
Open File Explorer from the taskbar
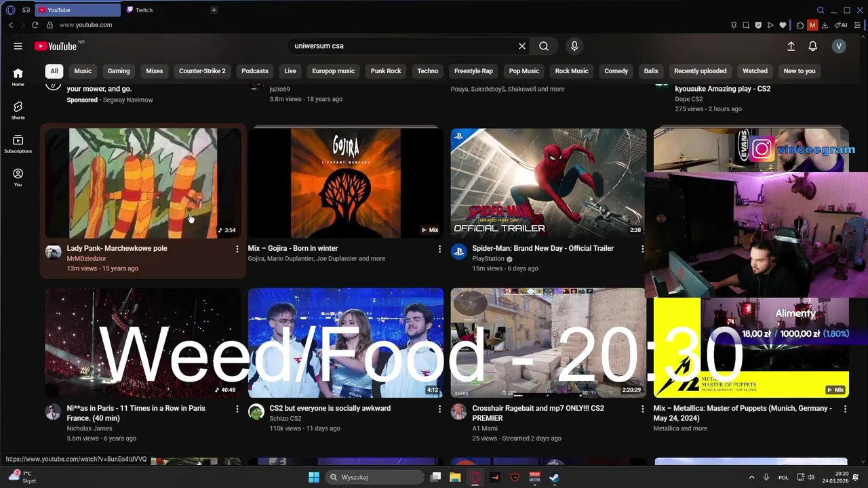(x=455, y=477)
